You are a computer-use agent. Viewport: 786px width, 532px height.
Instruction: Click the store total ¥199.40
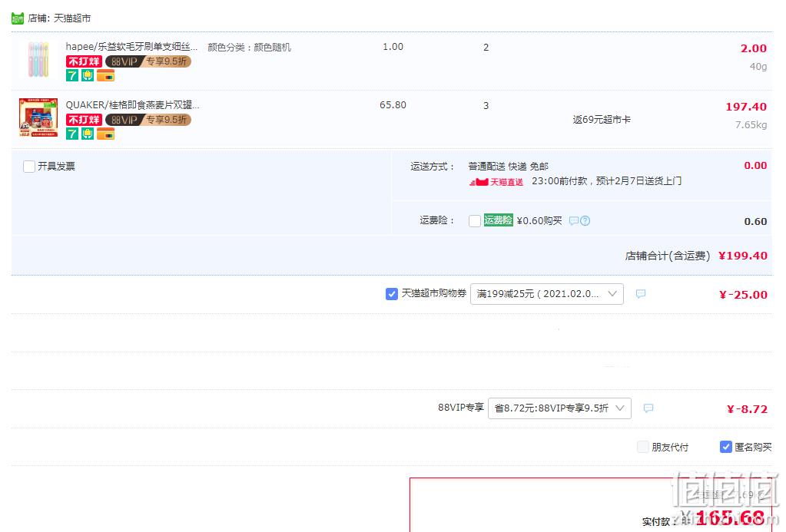743,256
